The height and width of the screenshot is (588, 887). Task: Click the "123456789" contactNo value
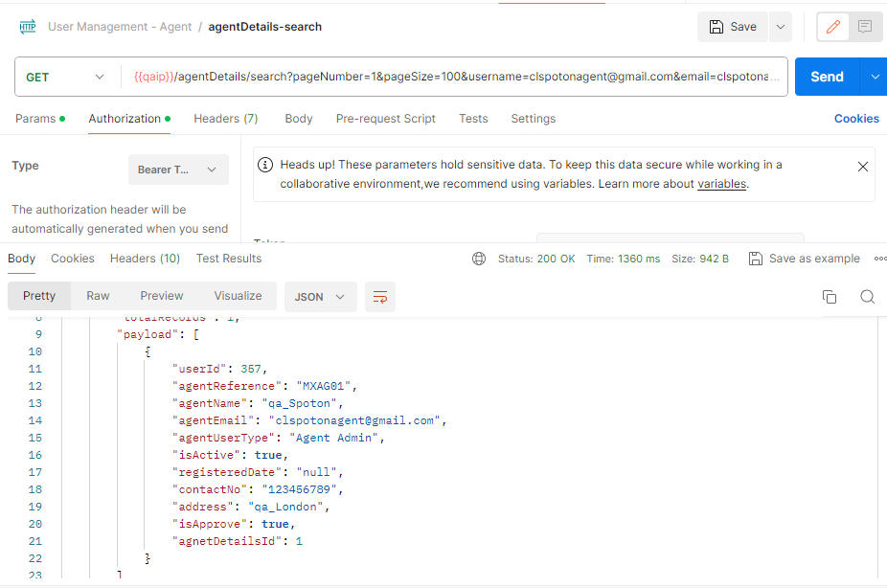pos(299,489)
